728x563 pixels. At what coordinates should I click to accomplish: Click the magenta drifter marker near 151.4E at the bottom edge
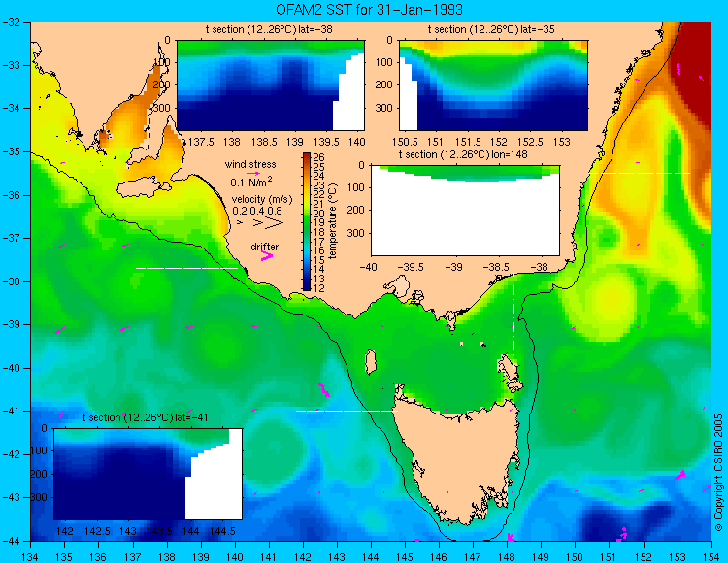(x=622, y=534)
